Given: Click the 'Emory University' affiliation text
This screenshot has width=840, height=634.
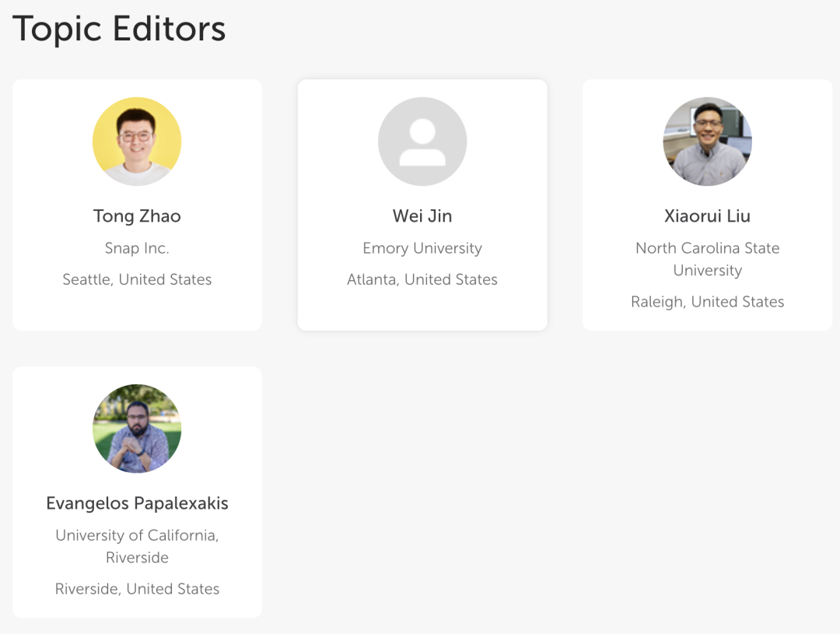Looking at the screenshot, I should [x=422, y=248].
